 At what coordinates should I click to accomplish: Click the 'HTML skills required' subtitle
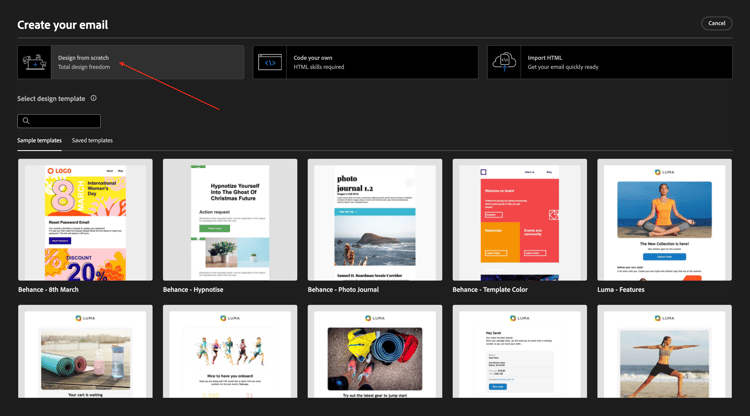click(x=319, y=67)
